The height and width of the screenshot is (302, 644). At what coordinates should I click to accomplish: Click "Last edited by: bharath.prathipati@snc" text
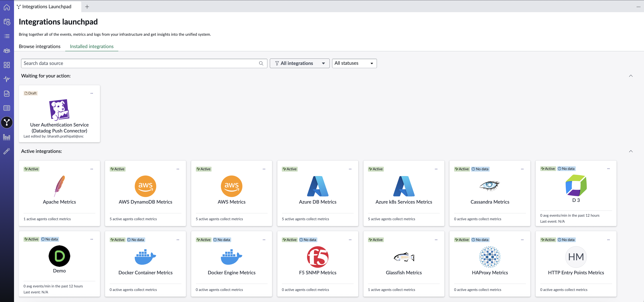(x=53, y=136)
